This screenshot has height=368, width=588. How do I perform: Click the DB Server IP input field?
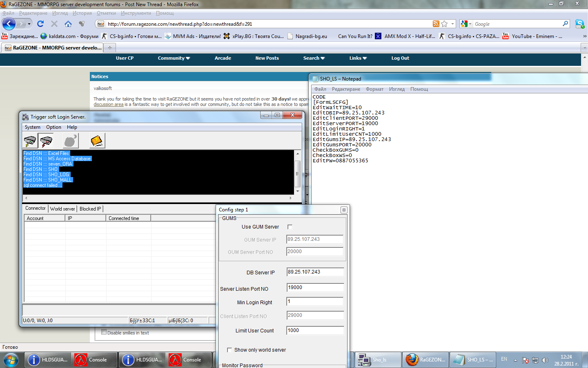[x=314, y=272]
